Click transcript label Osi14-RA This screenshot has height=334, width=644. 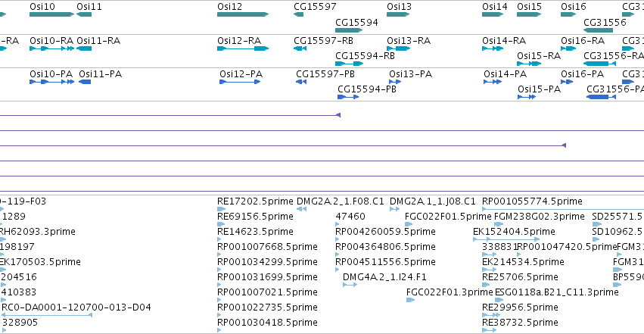click(x=504, y=41)
